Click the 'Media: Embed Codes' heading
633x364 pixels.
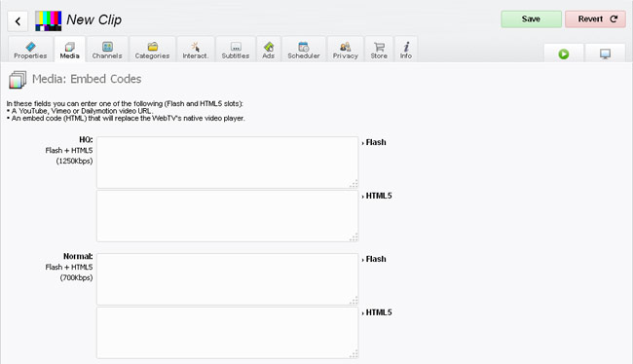[x=87, y=79]
